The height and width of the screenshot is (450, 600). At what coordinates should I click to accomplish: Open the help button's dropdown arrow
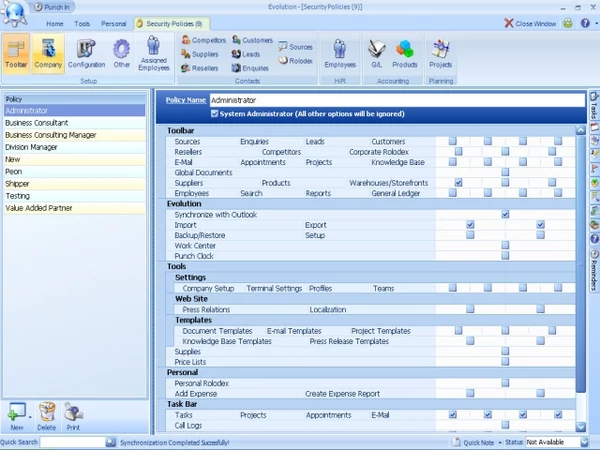click(x=596, y=24)
